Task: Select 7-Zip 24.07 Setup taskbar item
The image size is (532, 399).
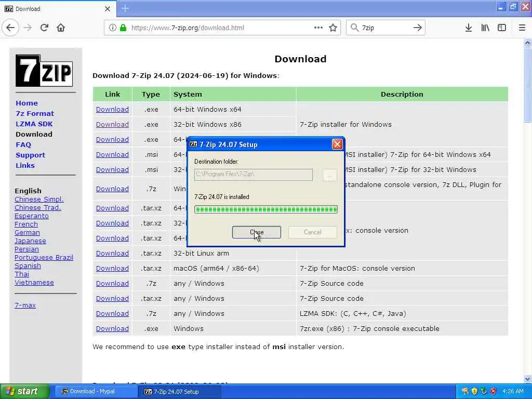Action: coord(180,391)
